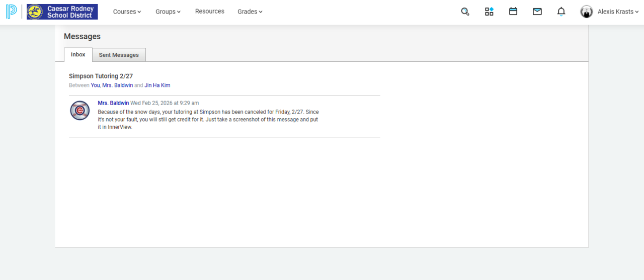Open the messages envelope icon
This screenshot has height=280, width=644.
[537, 12]
